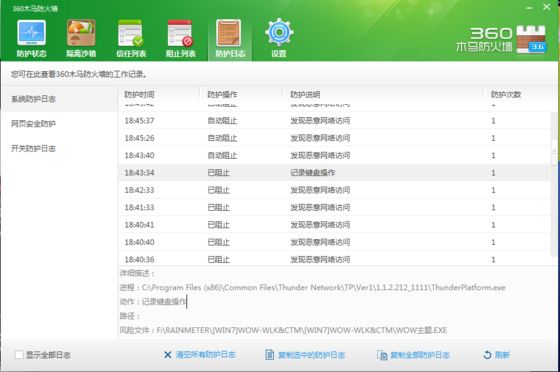Enable the 显示全部日志 checkbox
The width and height of the screenshot is (560, 372).
click(x=19, y=355)
